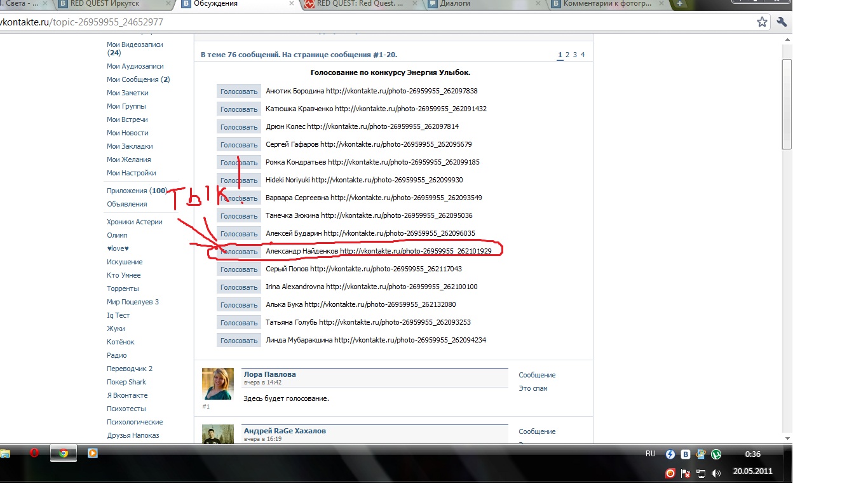Go to page 2 of the discussion
The height and width of the screenshot is (488, 868).
tap(567, 55)
